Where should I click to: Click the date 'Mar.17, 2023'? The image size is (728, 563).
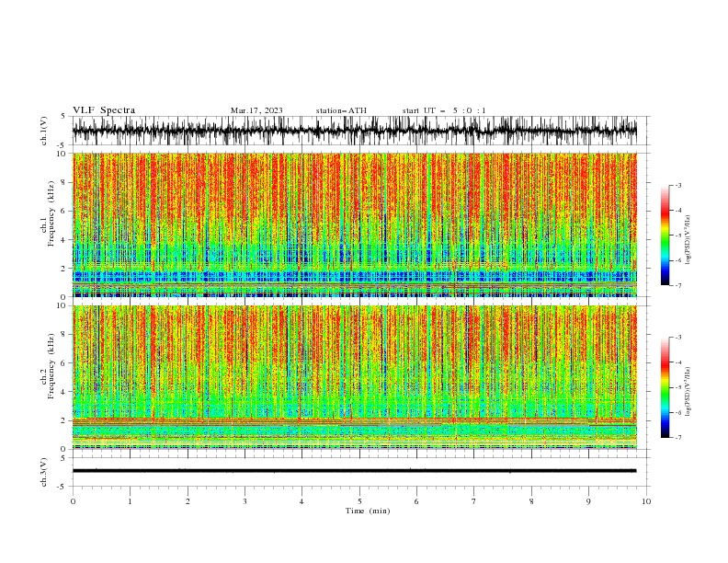click(x=256, y=110)
